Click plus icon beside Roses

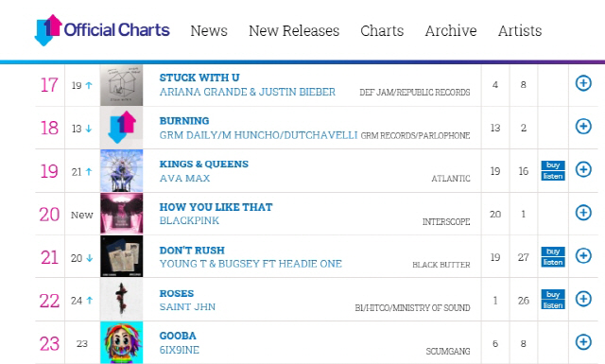click(x=583, y=299)
